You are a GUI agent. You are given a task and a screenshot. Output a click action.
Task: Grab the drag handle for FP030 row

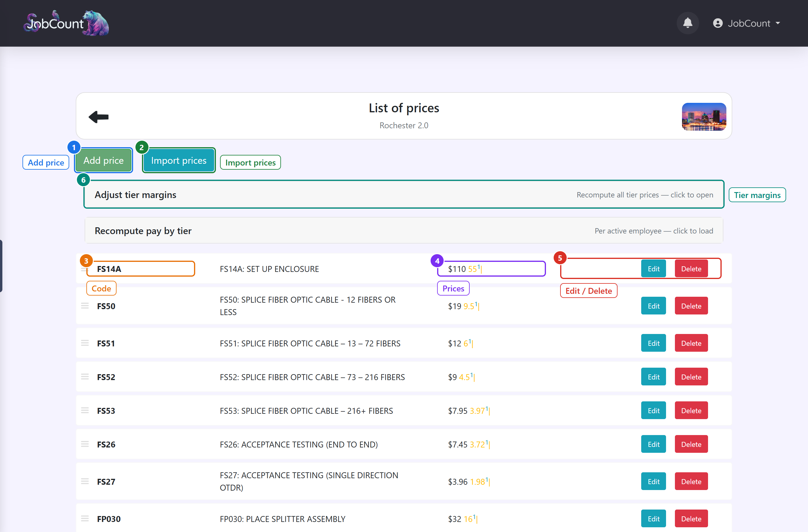coord(85,518)
